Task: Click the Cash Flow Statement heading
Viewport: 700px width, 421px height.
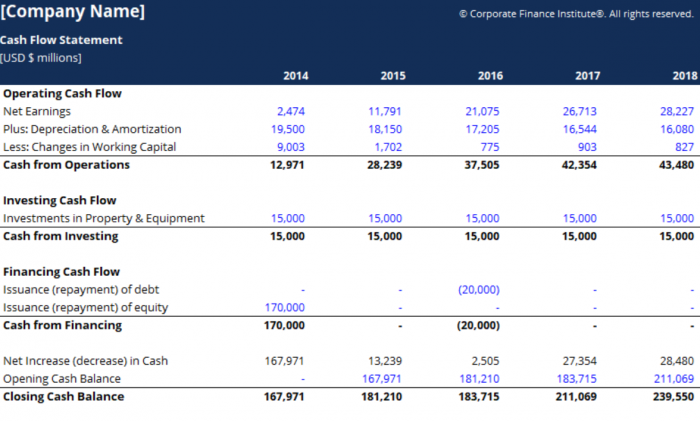Action: [62, 40]
